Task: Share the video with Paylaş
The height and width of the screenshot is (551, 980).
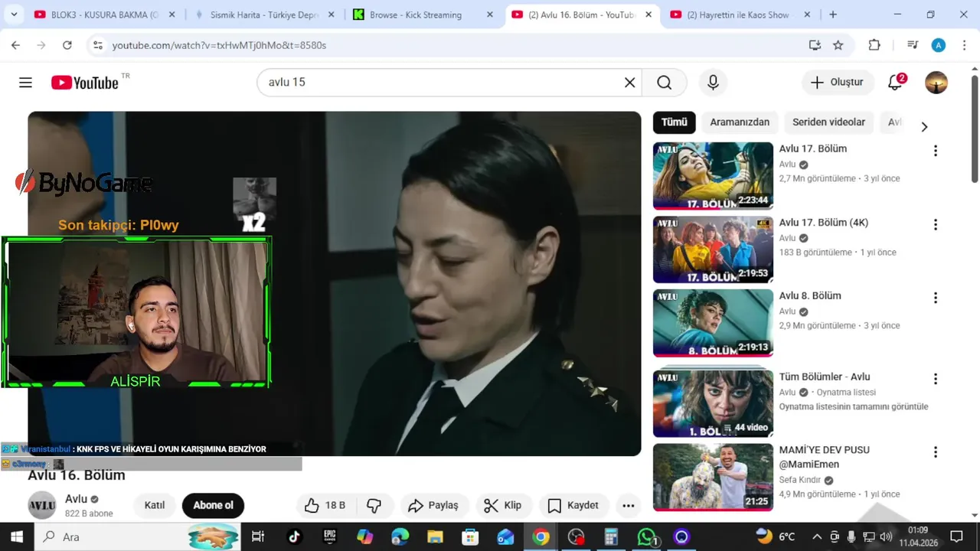Action: (x=433, y=505)
